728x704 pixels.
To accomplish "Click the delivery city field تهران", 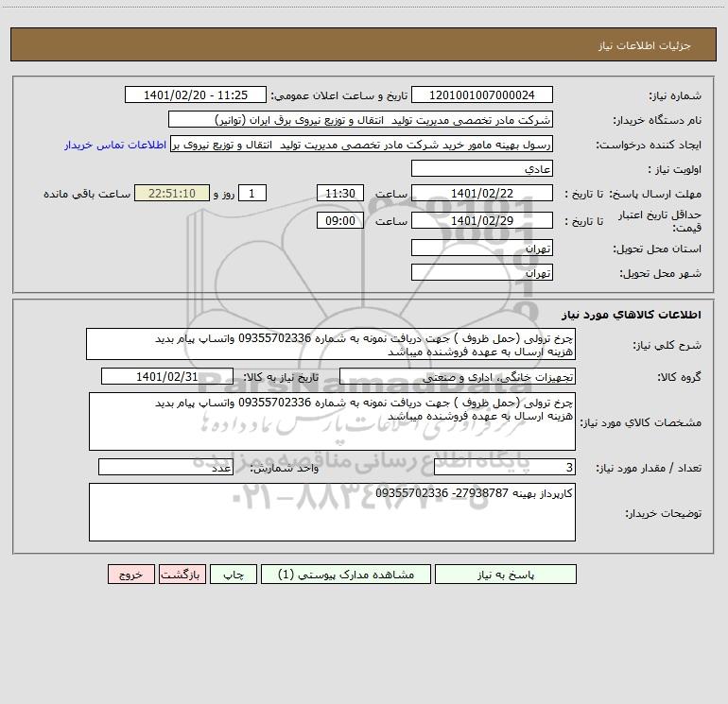I will 482,272.
